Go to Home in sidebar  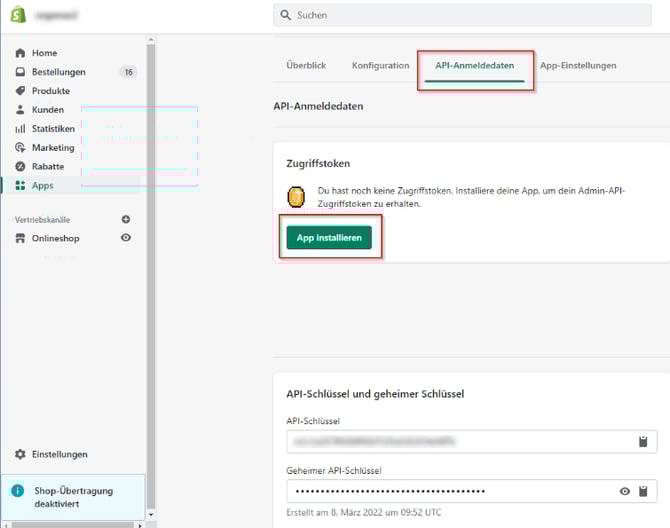tap(44, 53)
